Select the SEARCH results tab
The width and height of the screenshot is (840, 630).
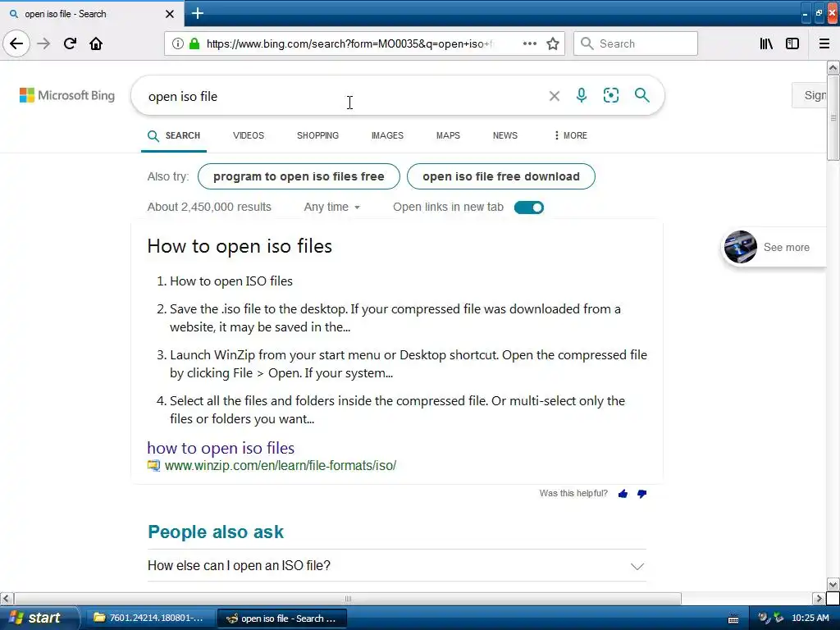174,135
